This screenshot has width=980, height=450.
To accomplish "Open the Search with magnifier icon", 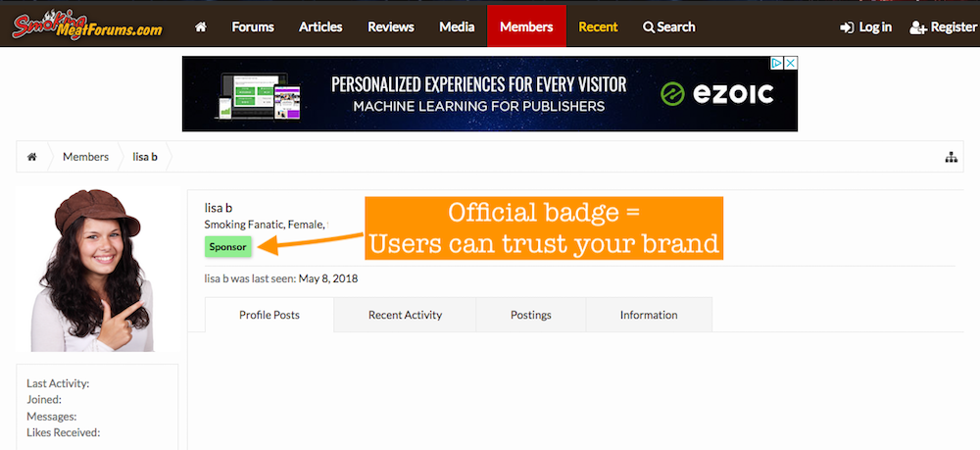I will click(x=668, y=26).
